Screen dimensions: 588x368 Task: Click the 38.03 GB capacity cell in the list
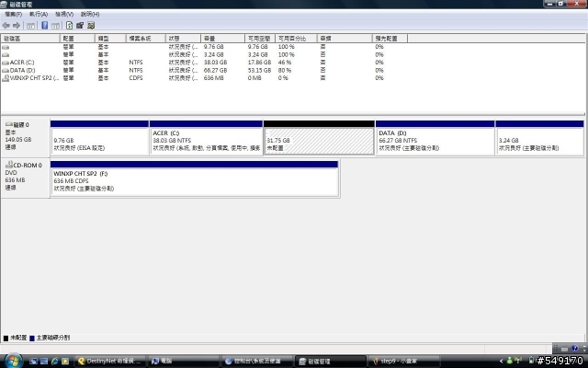pyautogui.click(x=215, y=63)
